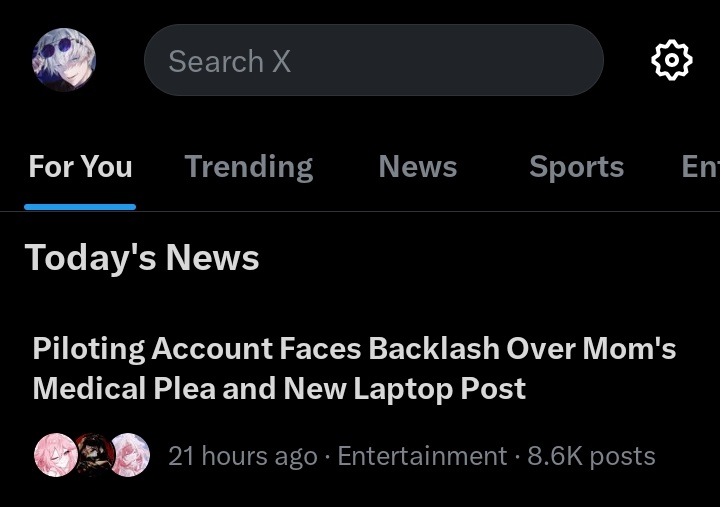This screenshot has height=507, width=720.
Task: Select the partially visible Entertainment tab
Action: pos(700,166)
